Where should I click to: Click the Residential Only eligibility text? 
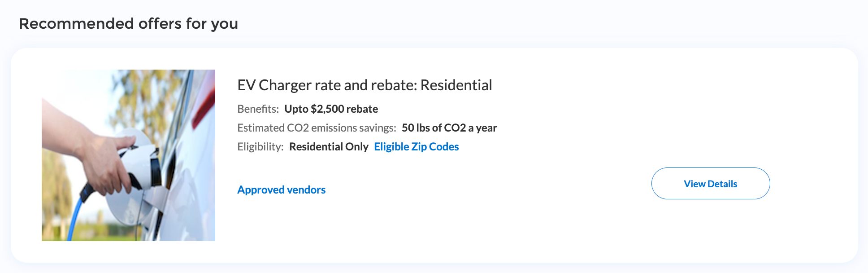[329, 147]
